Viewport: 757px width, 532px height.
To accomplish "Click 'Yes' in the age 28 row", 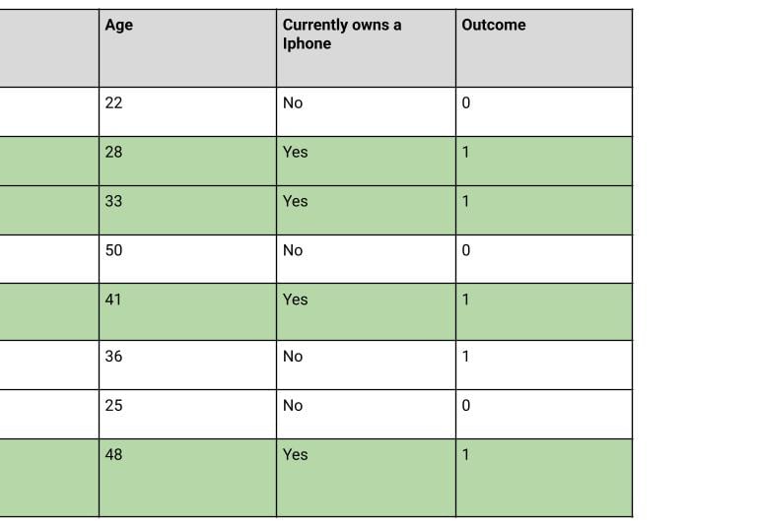I will click(295, 152).
